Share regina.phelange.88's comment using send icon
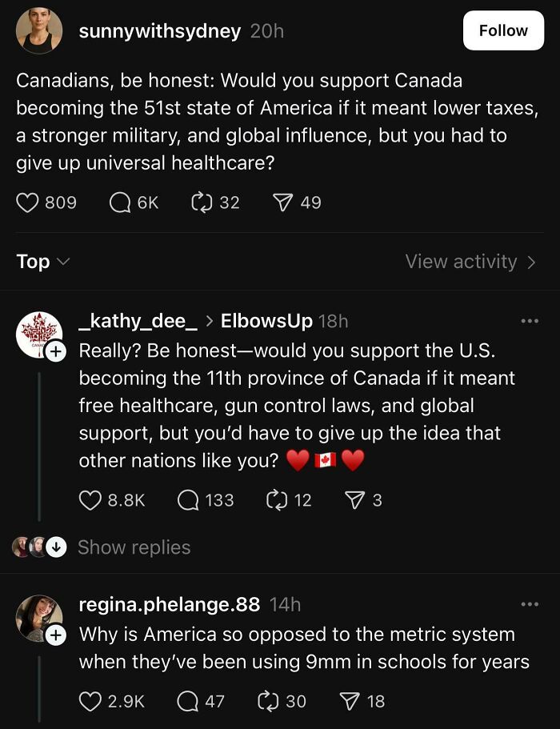The image size is (560, 729). pos(350,701)
